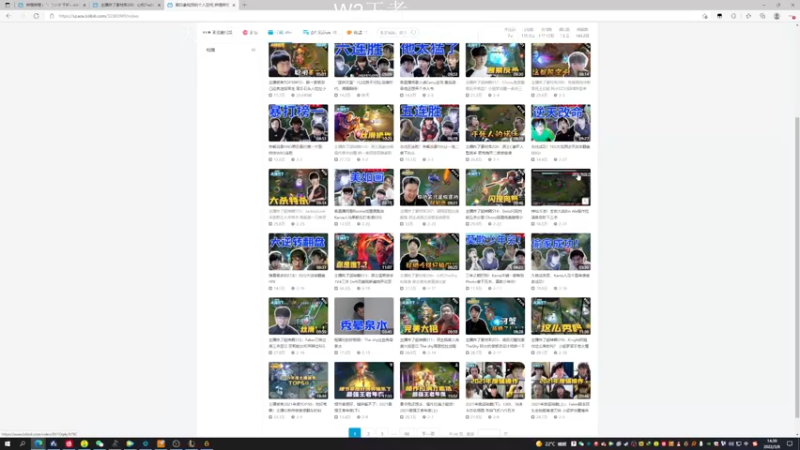This screenshot has width=800, height=450.
Task: Open the Microsoft Edge taskbar icon
Action: pyautogui.click(x=38, y=444)
